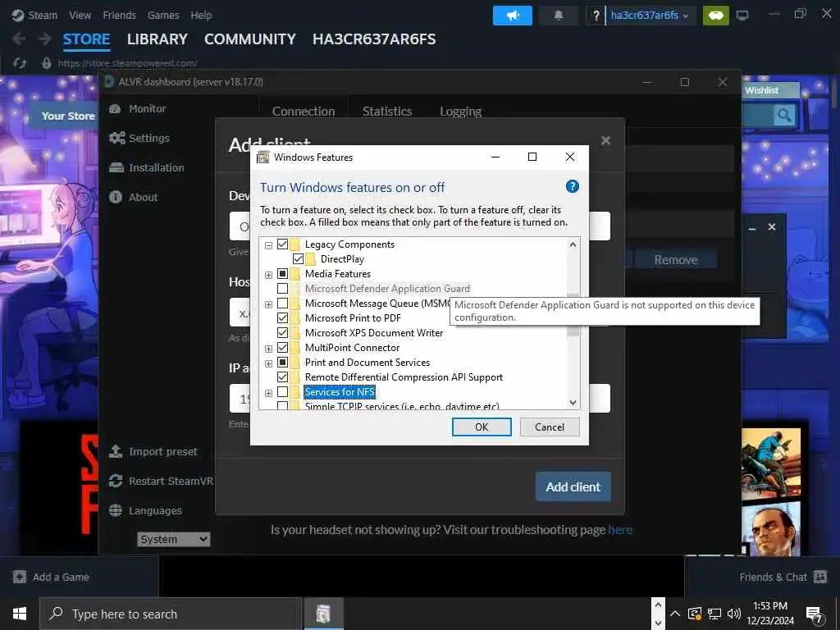Viewport: 840px width, 630px height.
Task: Open Monitor in ALVR sidebar
Action: 138,109
